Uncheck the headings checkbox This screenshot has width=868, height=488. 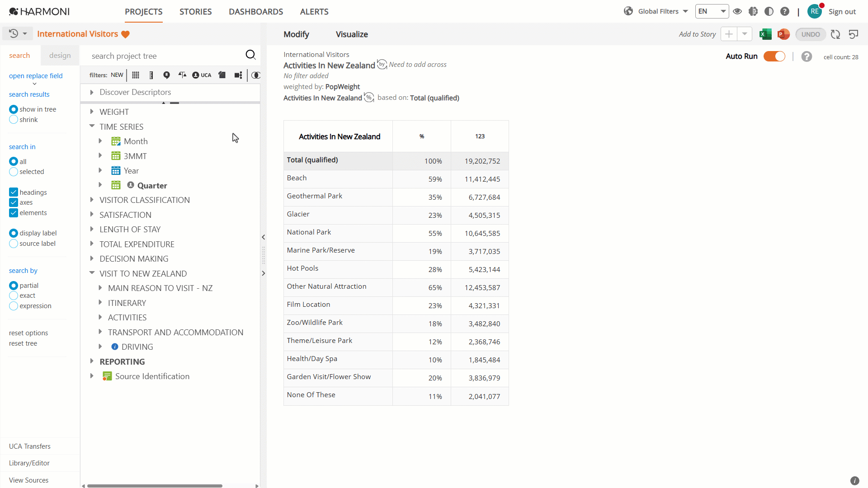pos(14,192)
